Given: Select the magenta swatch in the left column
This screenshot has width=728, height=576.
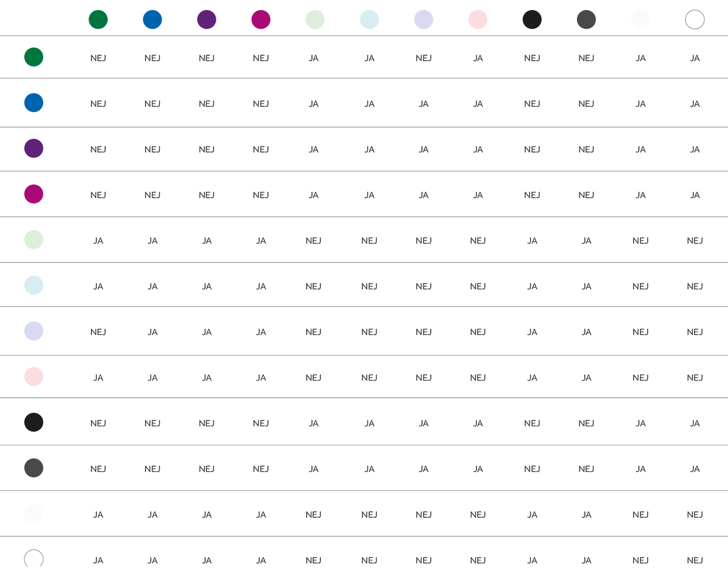Looking at the screenshot, I should point(34,194).
